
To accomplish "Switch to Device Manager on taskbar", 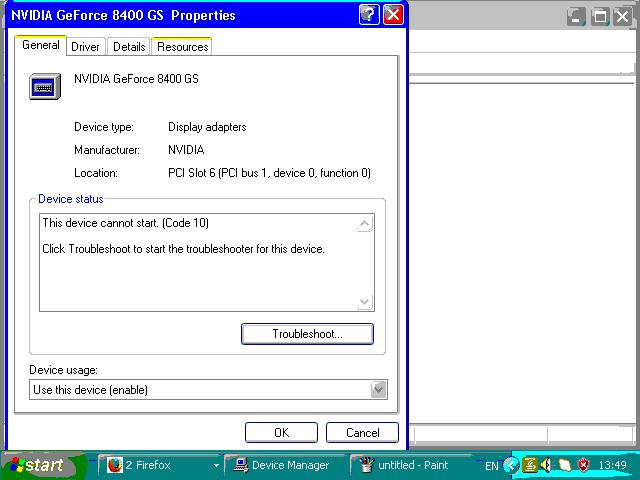I will [x=286, y=465].
